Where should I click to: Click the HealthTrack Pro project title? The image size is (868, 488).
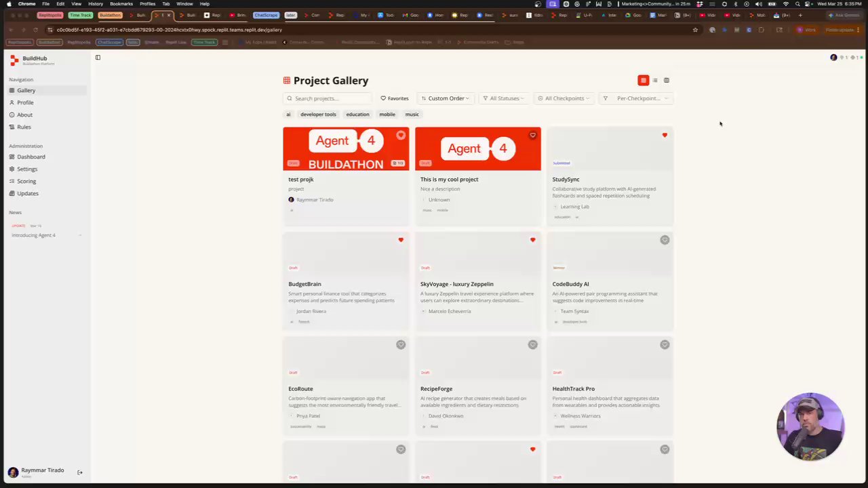[573, 389]
